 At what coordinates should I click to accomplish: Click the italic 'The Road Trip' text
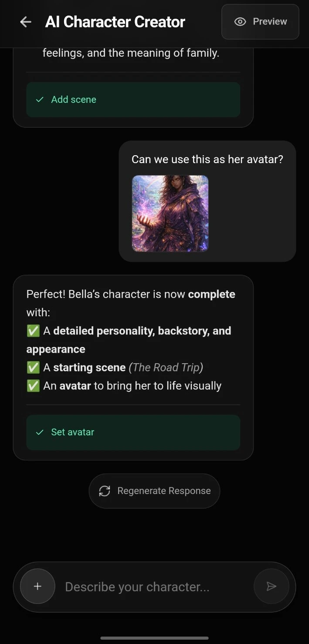coord(166,368)
